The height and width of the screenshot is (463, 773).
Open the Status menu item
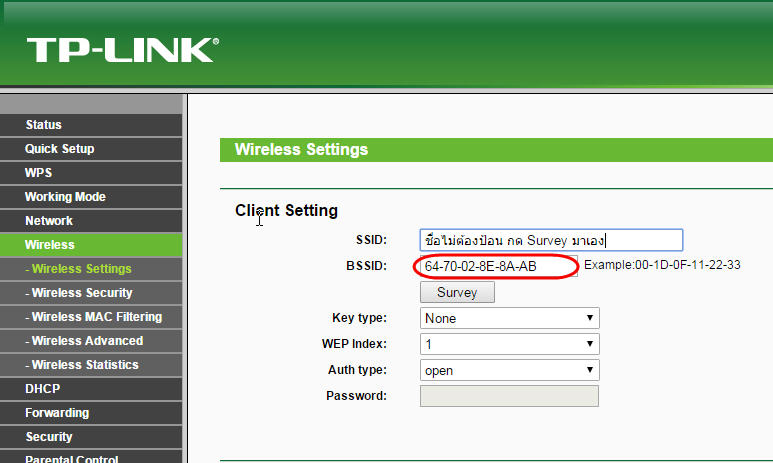tap(91, 125)
